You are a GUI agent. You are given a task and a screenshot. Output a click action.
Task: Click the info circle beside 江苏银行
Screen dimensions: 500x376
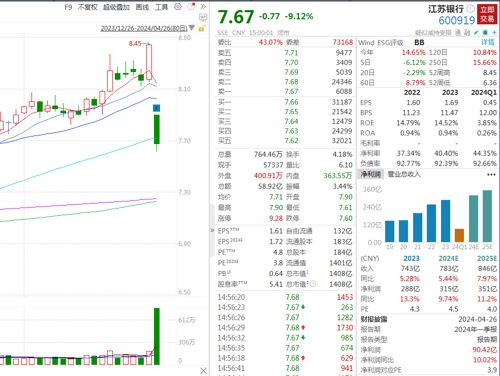(470, 8)
